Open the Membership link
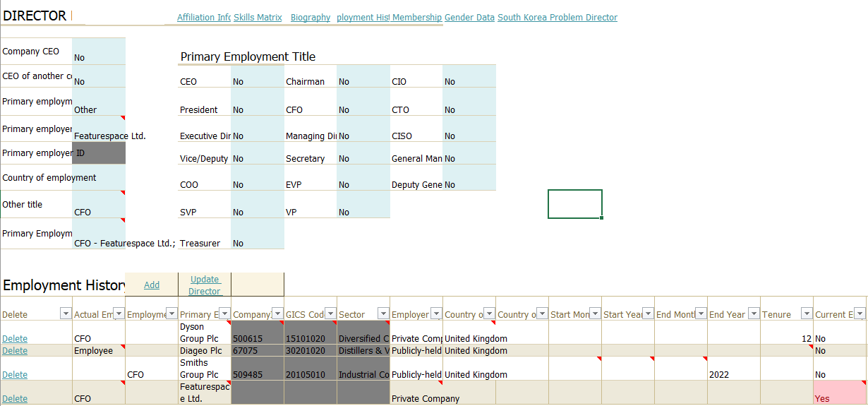 click(417, 18)
